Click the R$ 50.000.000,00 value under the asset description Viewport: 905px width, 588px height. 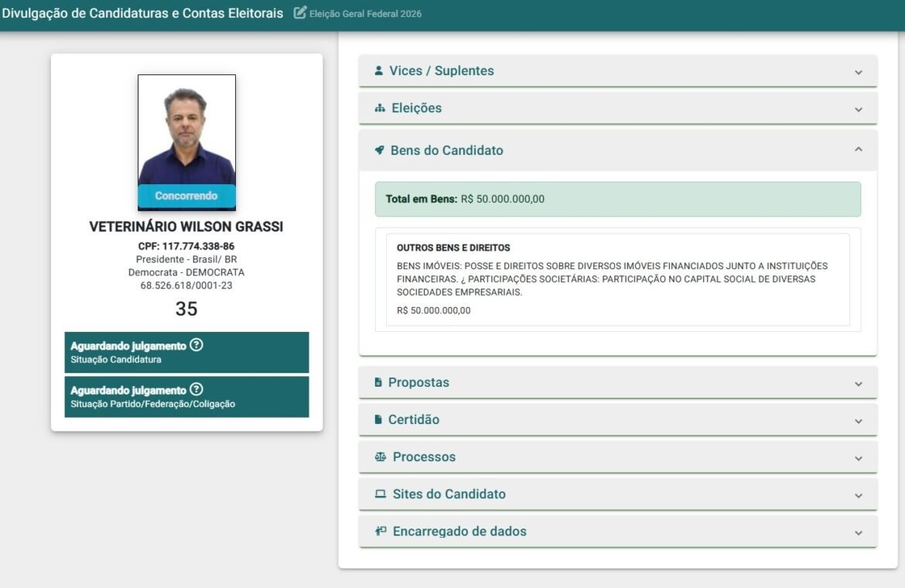point(433,310)
